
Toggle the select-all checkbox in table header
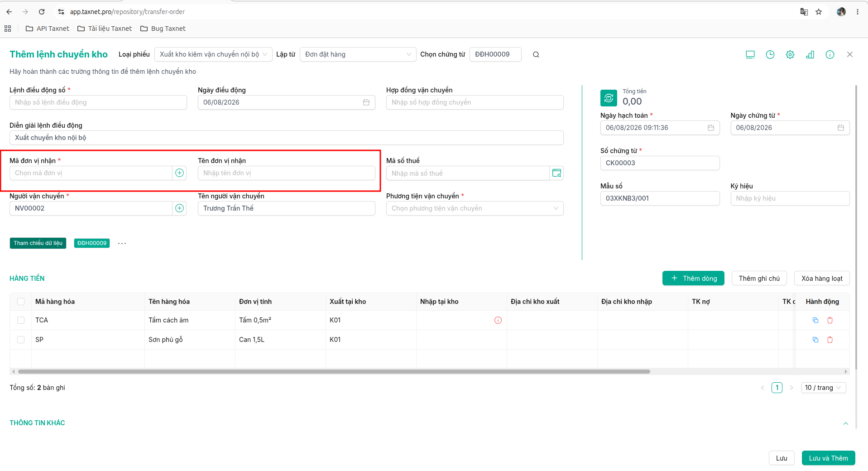coord(21,302)
